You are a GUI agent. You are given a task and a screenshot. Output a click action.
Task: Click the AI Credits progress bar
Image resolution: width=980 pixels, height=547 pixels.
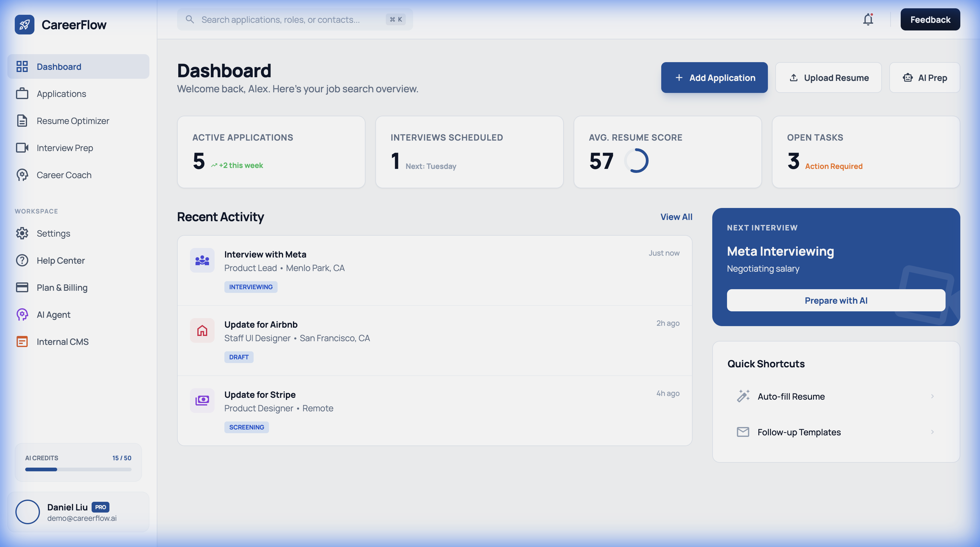[x=78, y=469]
